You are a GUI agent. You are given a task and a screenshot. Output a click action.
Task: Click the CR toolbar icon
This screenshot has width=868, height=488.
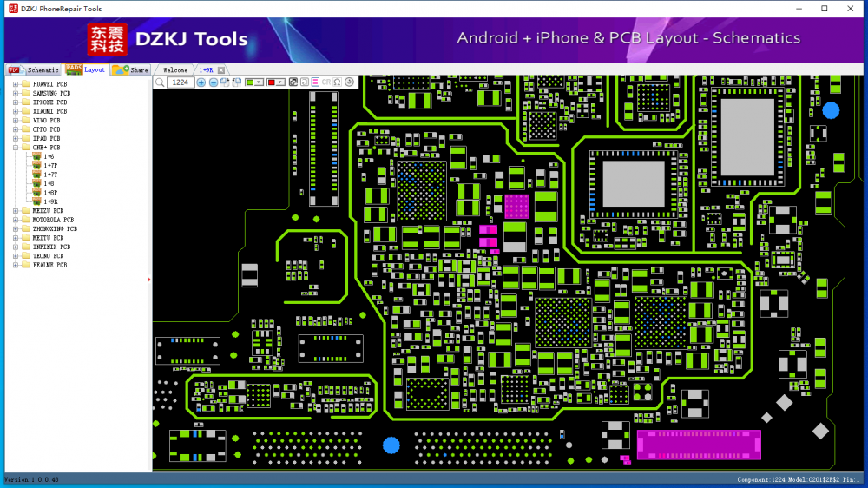(326, 82)
